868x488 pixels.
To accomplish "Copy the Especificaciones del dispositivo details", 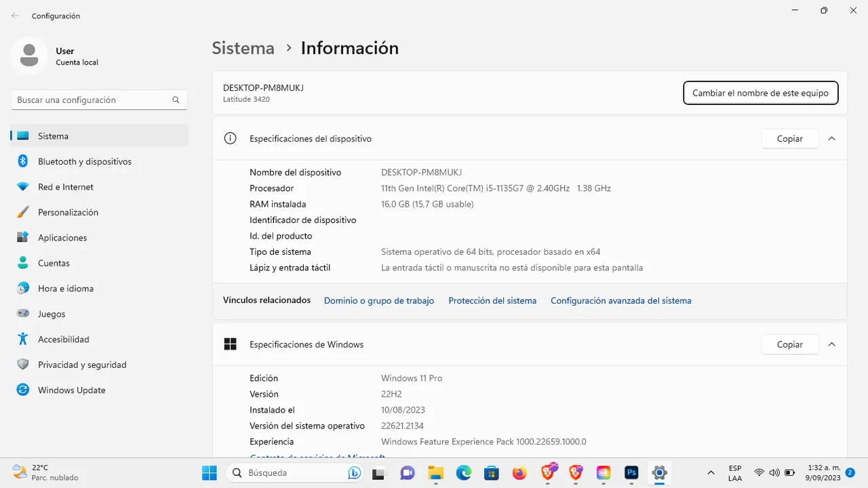I will [x=789, y=138].
